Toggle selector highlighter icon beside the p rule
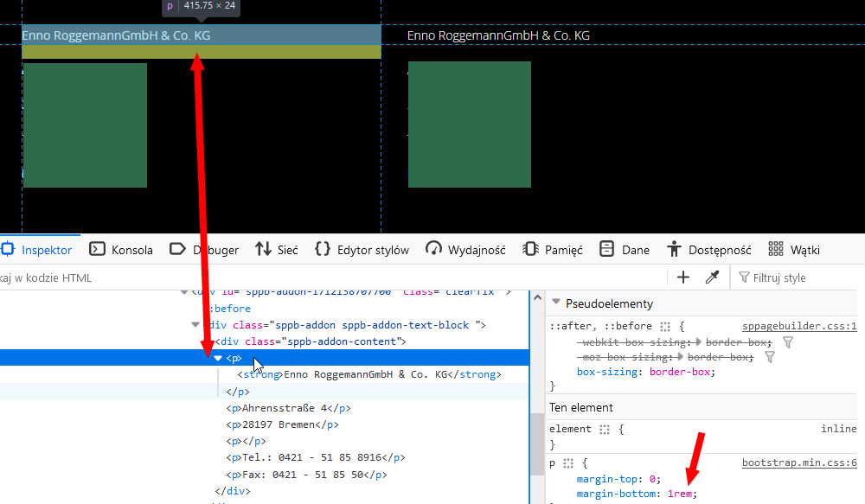 (x=568, y=463)
